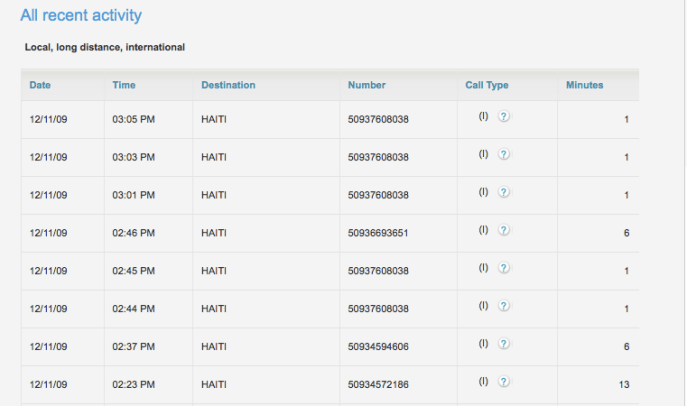
Task: Click the help icon in the 03:05 PM row
Action: (x=504, y=116)
